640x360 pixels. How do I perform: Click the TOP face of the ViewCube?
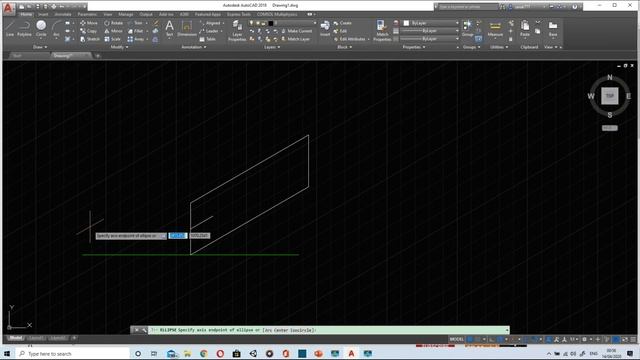pos(609,96)
